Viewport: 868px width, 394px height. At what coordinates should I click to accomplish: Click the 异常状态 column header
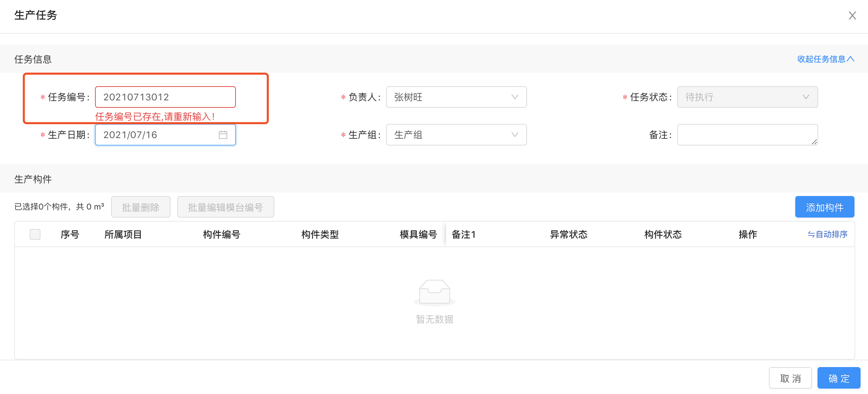coord(568,234)
